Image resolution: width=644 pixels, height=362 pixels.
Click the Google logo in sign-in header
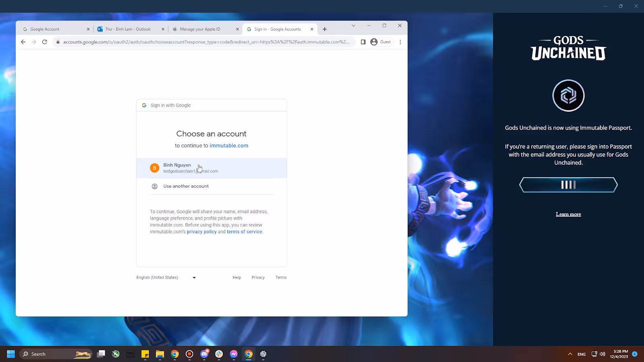(x=144, y=105)
